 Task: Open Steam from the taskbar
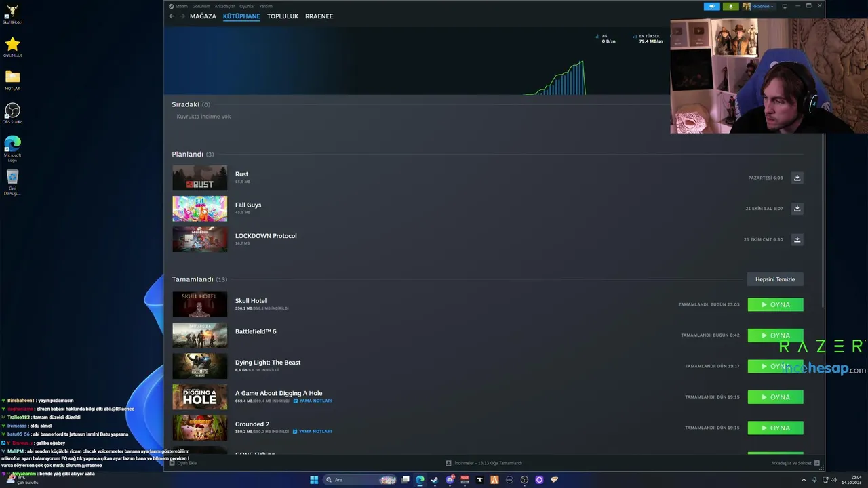pos(435,480)
